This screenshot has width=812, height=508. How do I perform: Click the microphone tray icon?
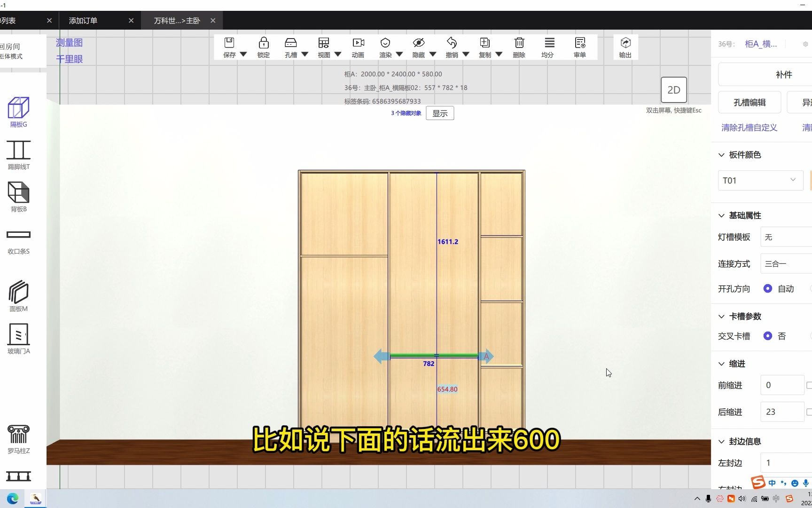708,499
